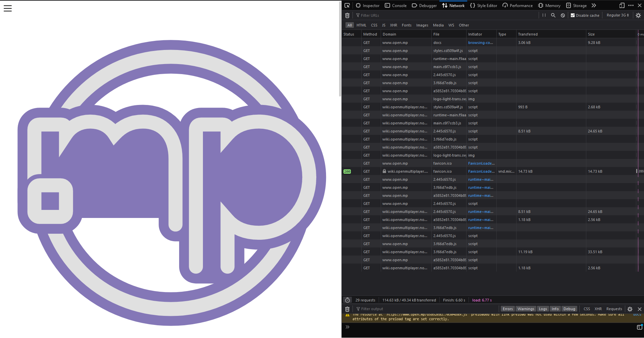Close the split console
644x338 pixels.
pyautogui.click(x=640, y=309)
